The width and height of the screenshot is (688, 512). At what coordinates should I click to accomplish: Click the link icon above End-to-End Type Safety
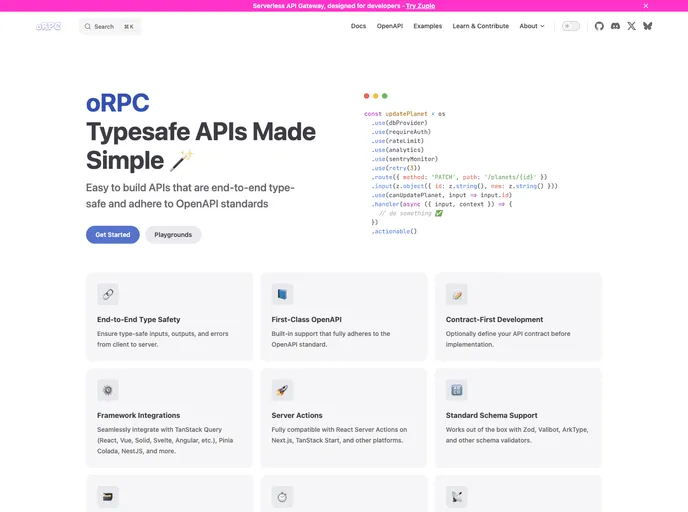pyautogui.click(x=108, y=294)
